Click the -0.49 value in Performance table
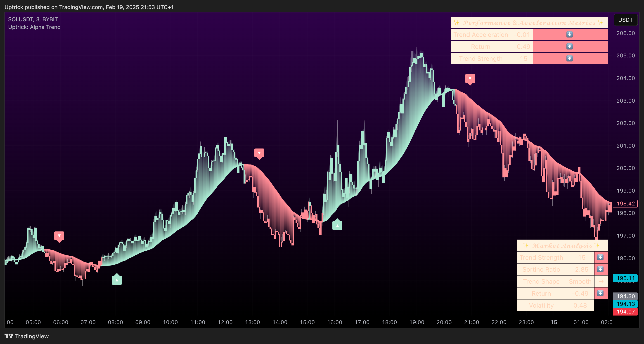Screen dimensions: 644x344 [522, 47]
